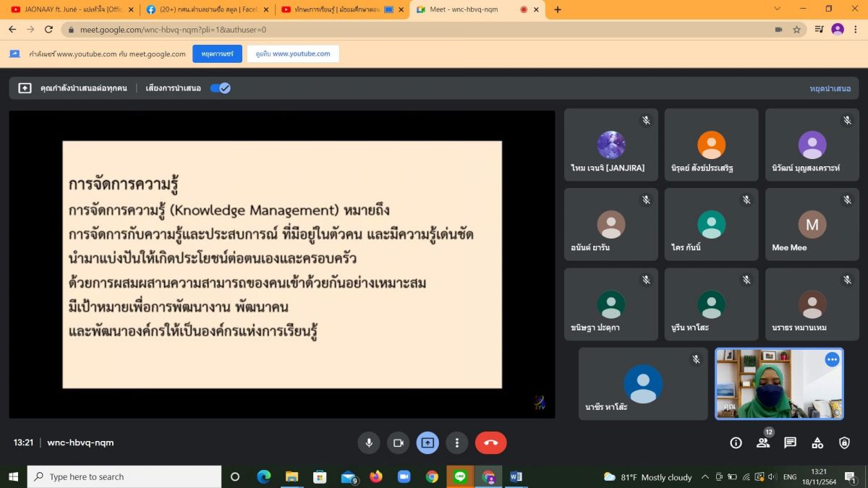Image resolution: width=868 pixels, height=488 pixels.
Task: Open the activities panel icon
Action: click(x=817, y=442)
